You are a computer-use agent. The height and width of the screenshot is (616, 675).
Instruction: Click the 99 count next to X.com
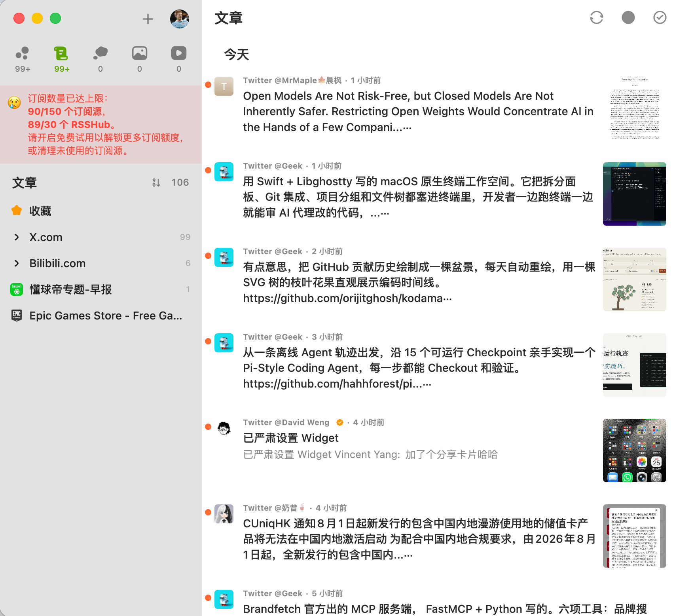pyautogui.click(x=185, y=237)
